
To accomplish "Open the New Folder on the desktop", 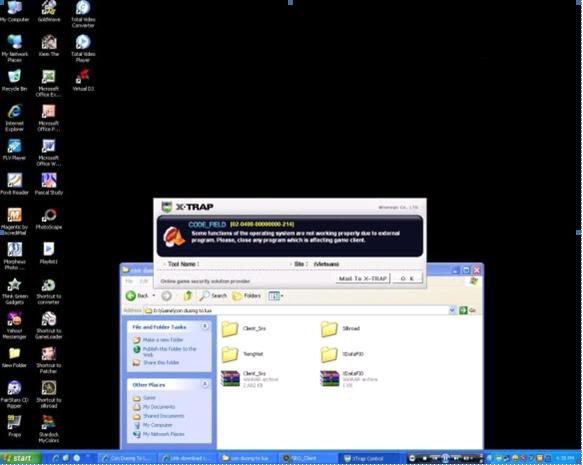I will pyautogui.click(x=15, y=358).
